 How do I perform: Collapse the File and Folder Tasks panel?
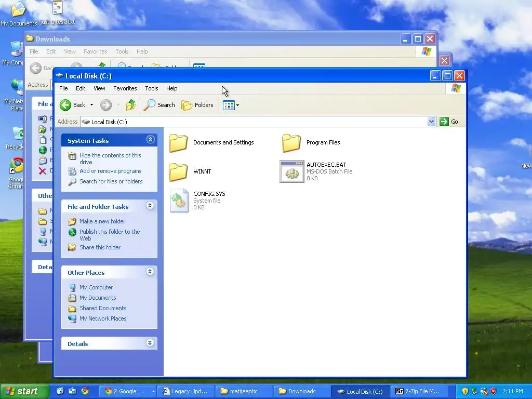150,206
